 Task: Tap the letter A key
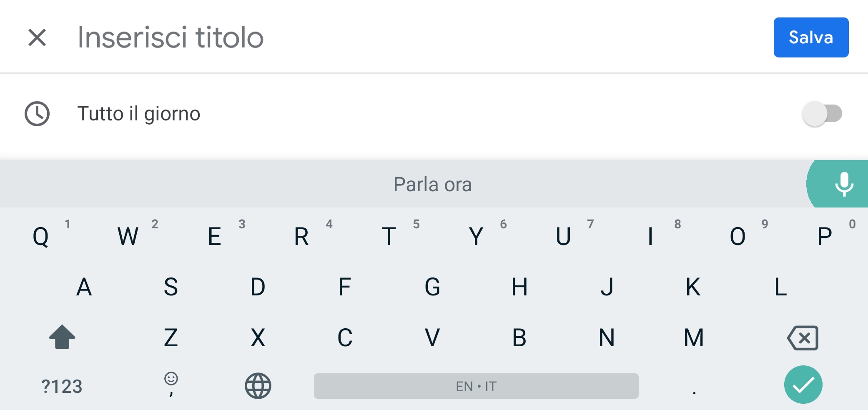pos(84,287)
